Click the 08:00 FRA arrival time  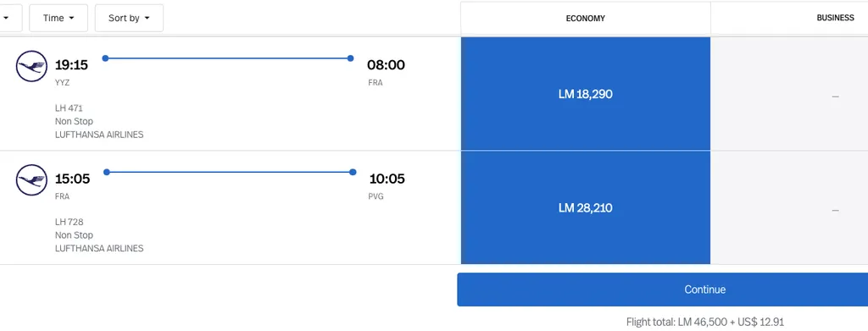click(x=386, y=65)
